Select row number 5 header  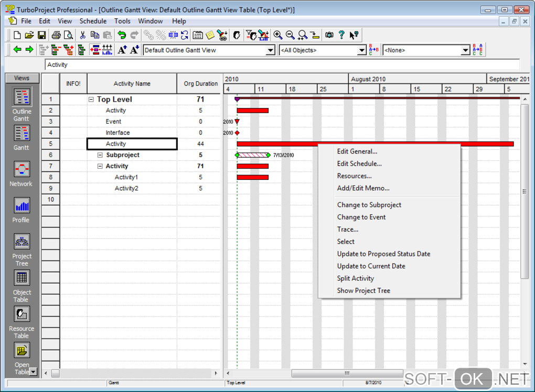click(50, 144)
